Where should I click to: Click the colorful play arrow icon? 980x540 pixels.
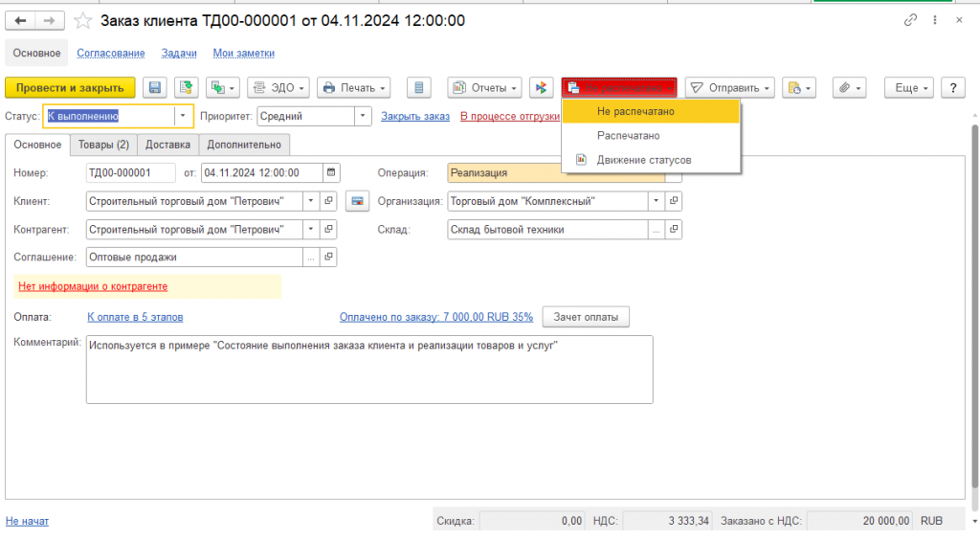(542, 88)
